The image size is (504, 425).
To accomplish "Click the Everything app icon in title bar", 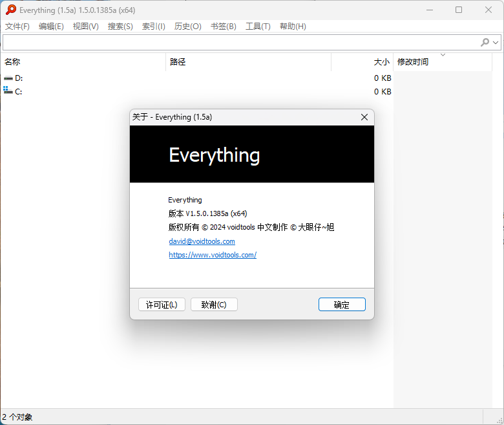I will 10,10.
